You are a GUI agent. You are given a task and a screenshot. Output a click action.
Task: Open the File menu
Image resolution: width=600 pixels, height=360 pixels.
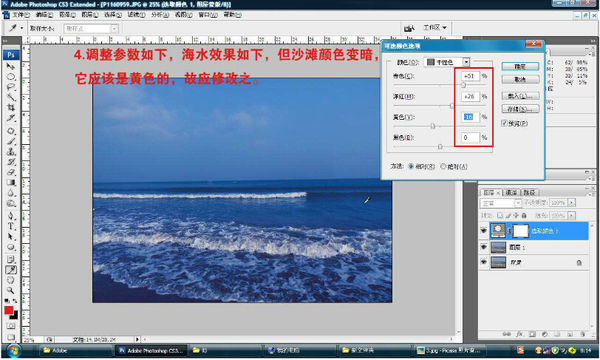coord(21,15)
